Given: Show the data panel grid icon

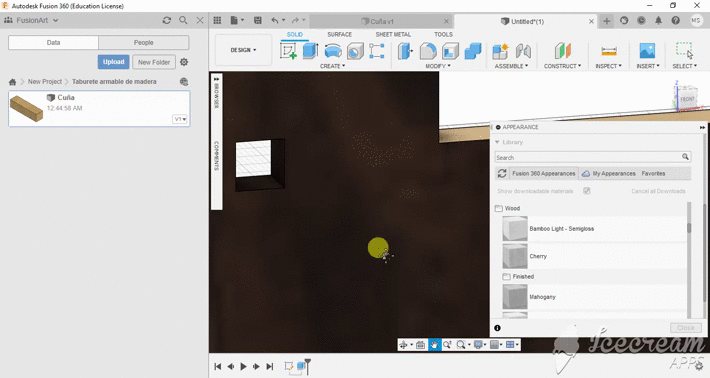Looking at the screenshot, I should [217, 20].
